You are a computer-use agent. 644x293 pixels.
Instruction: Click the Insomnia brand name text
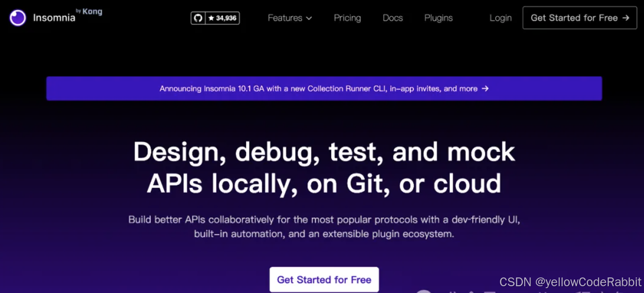click(x=54, y=18)
